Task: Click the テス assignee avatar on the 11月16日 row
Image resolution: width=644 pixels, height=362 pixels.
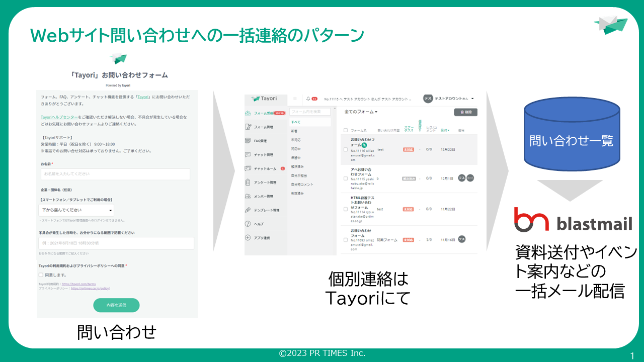Action: coord(461,240)
